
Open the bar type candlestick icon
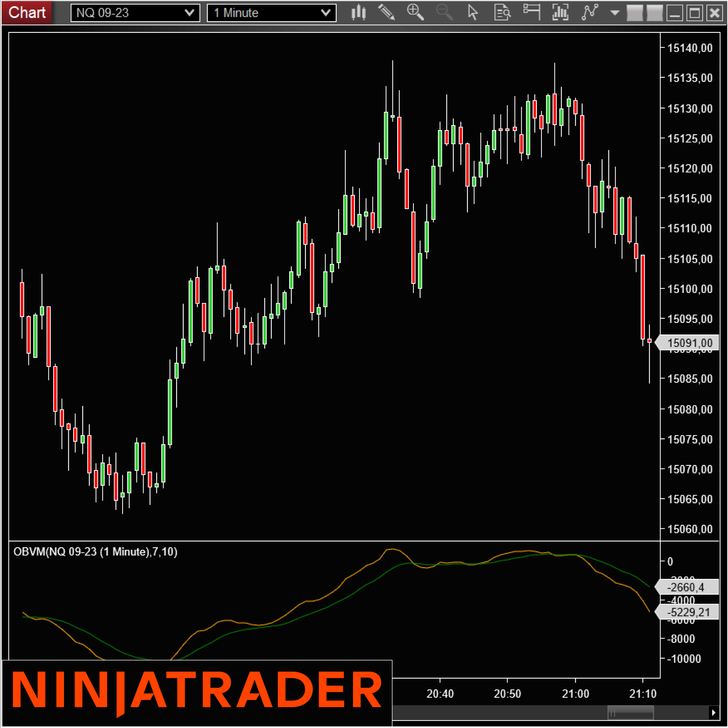[x=358, y=13]
